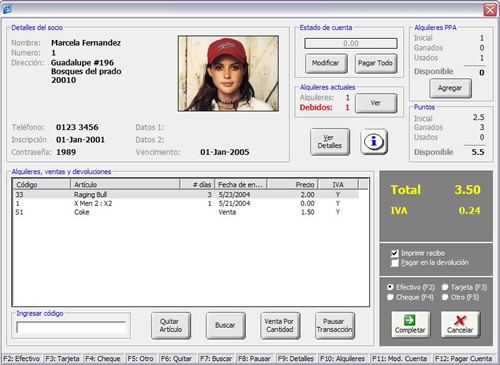Select Tarjeta (F3) payment option
The height and width of the screenshot is (365, 500).
(x=445, y=287)
